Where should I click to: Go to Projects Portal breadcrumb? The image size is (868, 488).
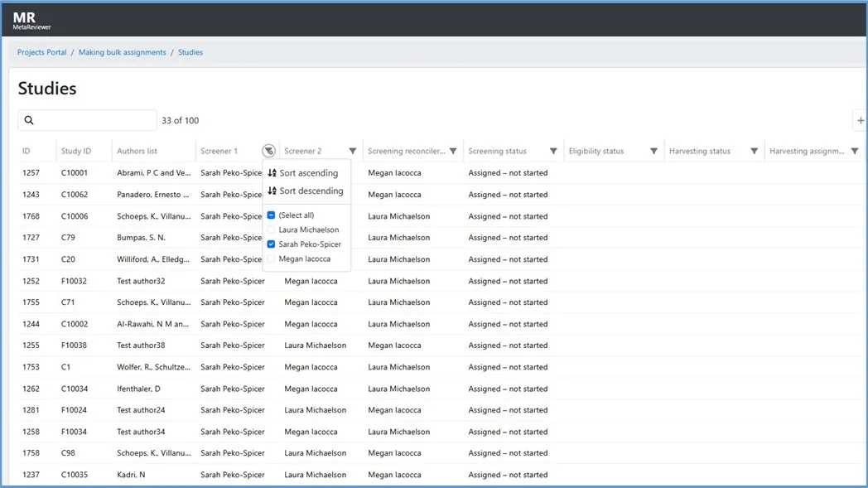pyautogui.click(x=42, y=52)
